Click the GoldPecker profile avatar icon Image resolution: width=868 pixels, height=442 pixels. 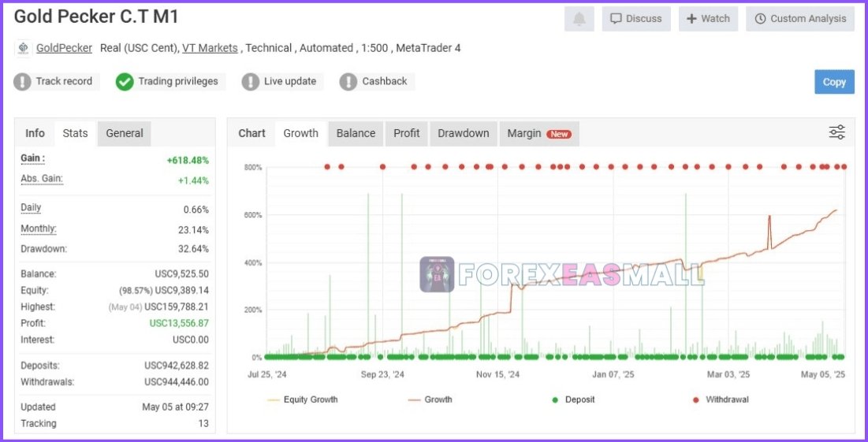point(23,48)
